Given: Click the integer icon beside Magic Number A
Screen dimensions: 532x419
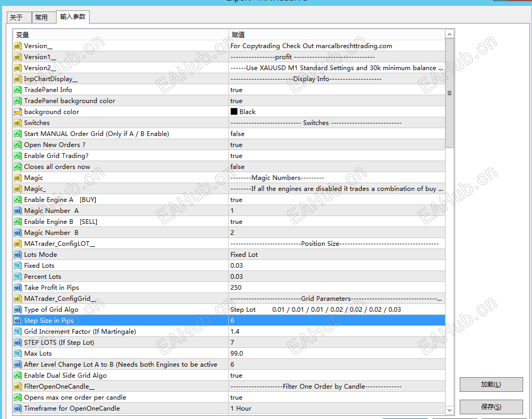Looking at the screenshot, I should (x=18, y=211).
